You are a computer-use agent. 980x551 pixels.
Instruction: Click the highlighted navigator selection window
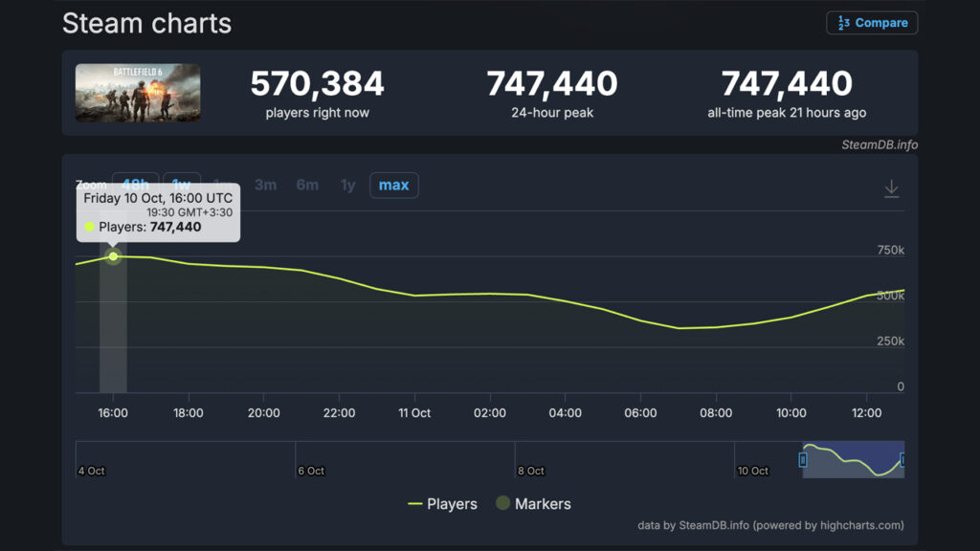pyautogui.click(x=853, y=460)
